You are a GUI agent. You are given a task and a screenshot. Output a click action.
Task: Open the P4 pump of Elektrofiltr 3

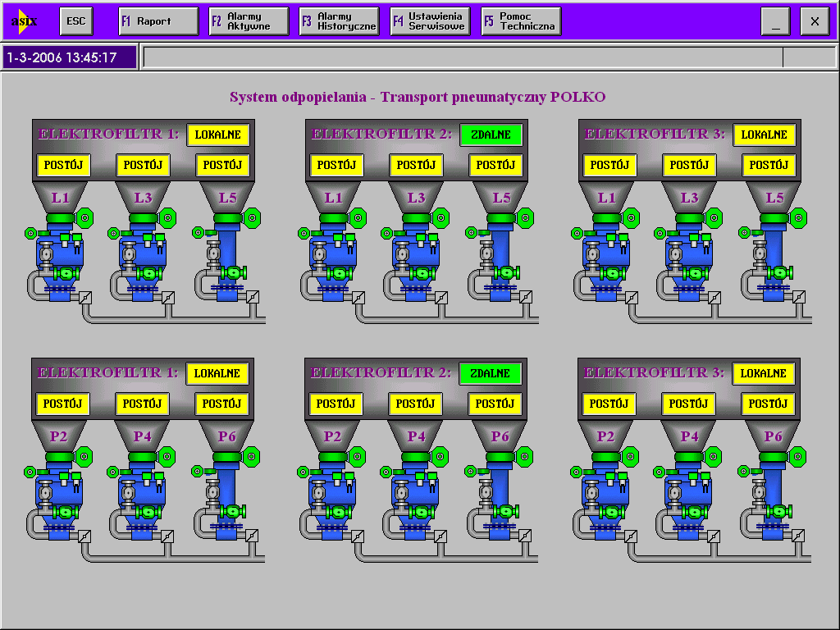pyautogui.click(x=687, y=501)
